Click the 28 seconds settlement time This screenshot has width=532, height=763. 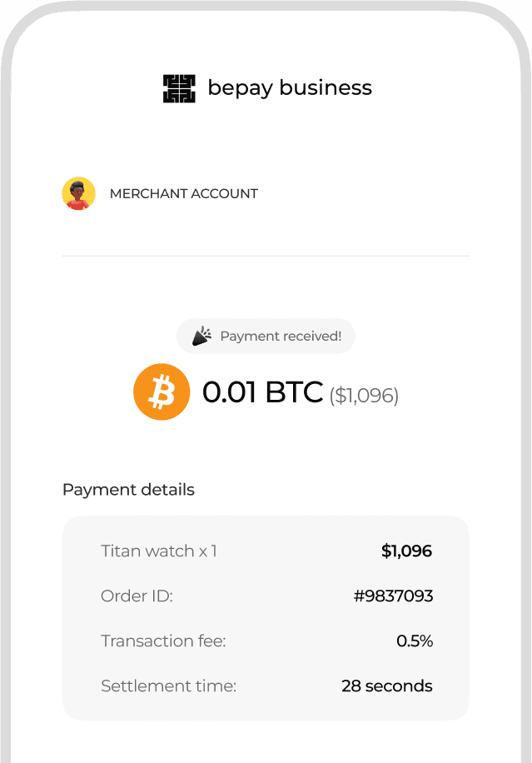click(387, 686)
